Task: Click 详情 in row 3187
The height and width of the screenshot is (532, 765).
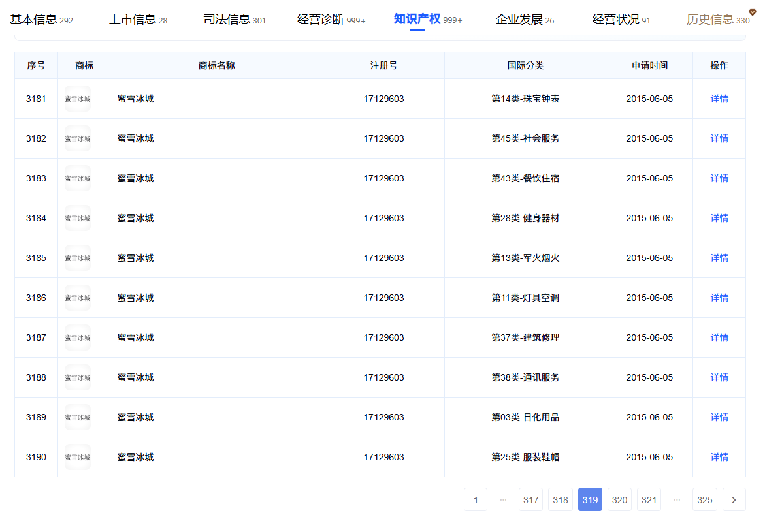Action: (719, 337)
